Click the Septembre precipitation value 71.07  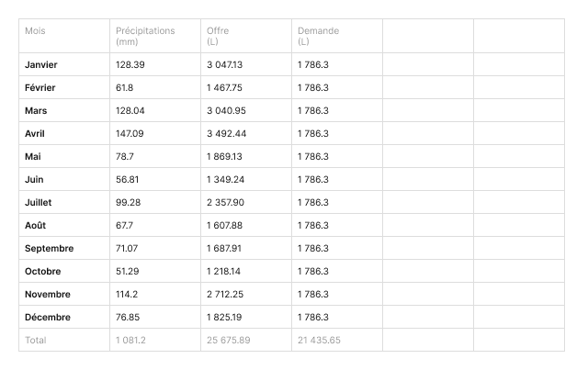(x=129, y=249)
